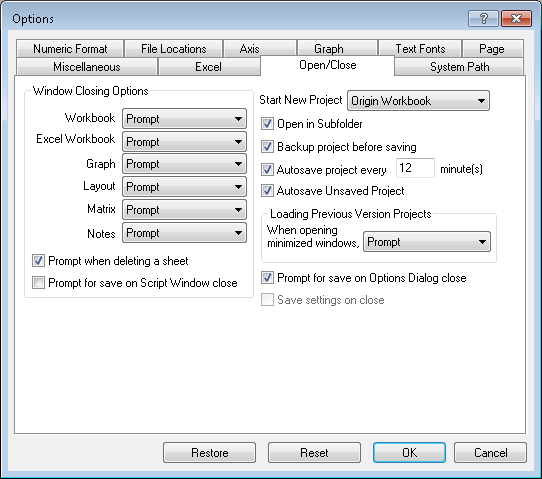Viewport: 542px width, 479px height.
Task: Open the Text Fonts tab
Action: point(420,49)
